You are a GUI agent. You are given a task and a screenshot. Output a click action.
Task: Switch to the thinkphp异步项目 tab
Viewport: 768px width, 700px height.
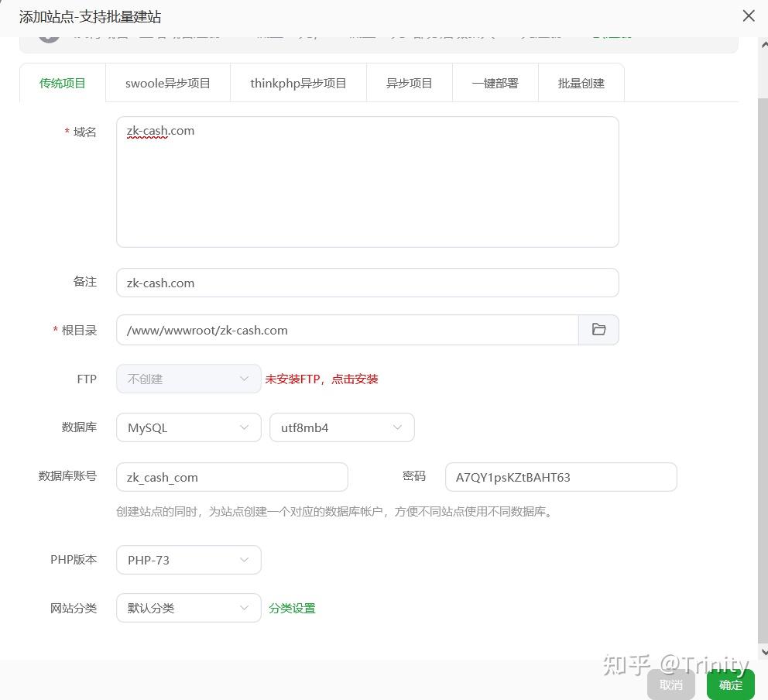(x=298, y=82)
